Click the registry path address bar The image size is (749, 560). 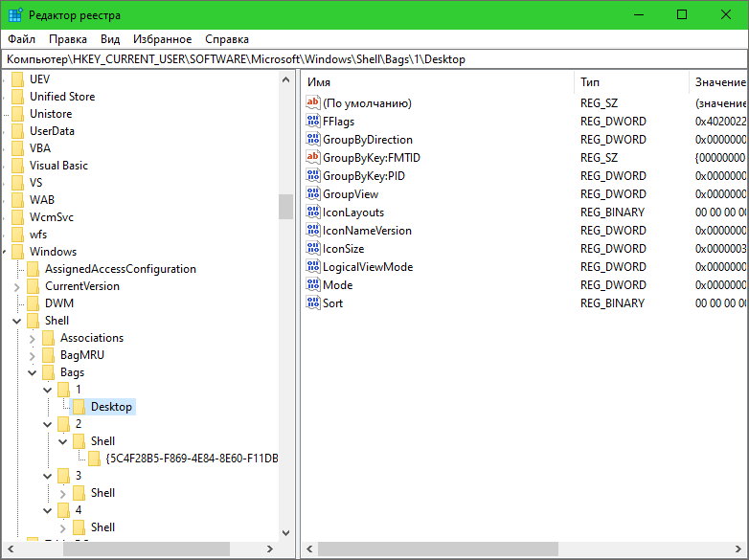point(374,59)
